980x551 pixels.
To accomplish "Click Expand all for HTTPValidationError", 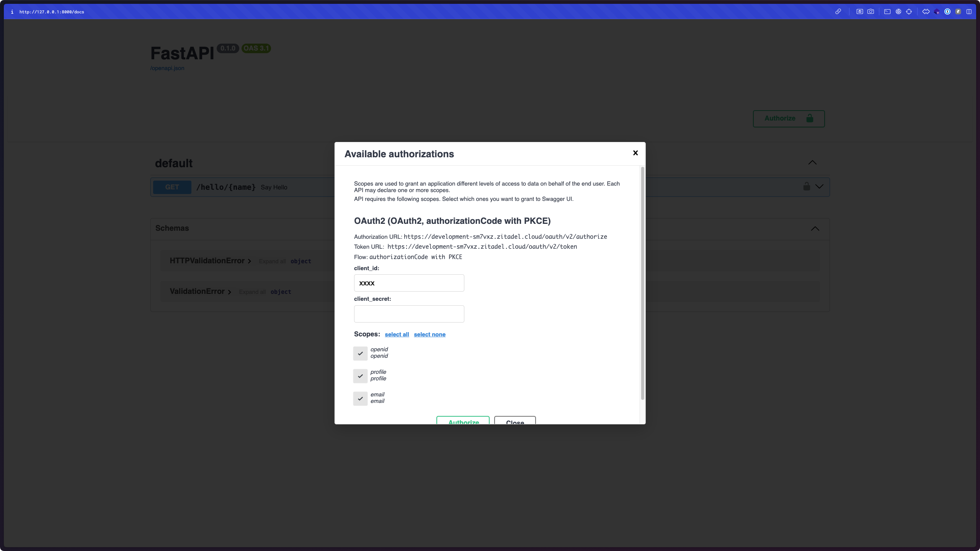I will point(272,261).
